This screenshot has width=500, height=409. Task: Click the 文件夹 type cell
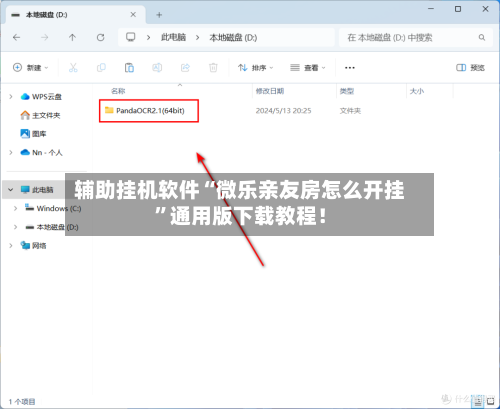[x=350, y=111]
